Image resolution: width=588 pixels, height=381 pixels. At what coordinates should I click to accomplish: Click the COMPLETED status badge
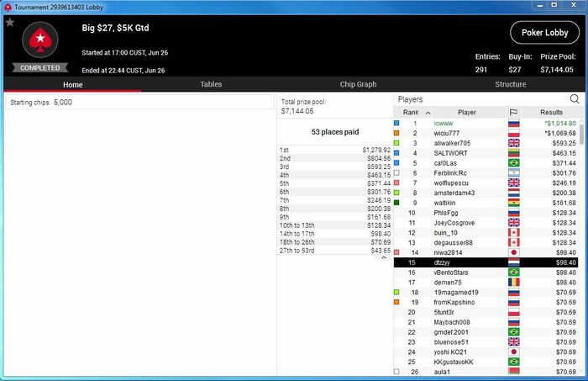(40, 68)
